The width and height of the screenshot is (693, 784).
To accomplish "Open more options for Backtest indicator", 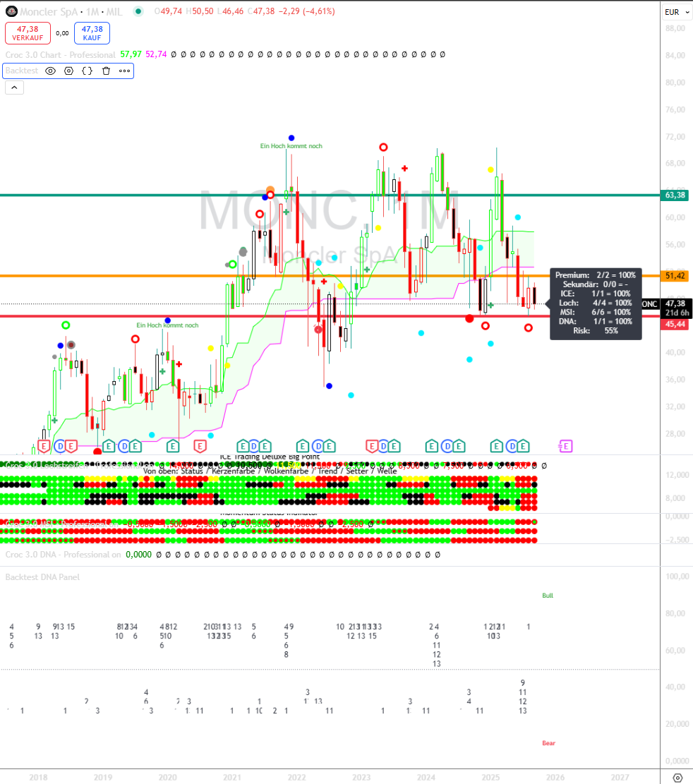I will point(124,71).
